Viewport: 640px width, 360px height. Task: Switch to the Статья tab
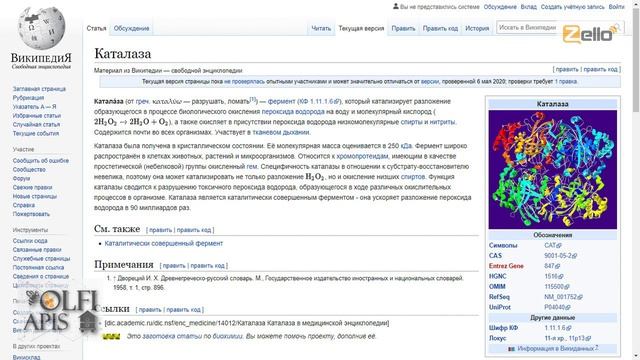96,28
